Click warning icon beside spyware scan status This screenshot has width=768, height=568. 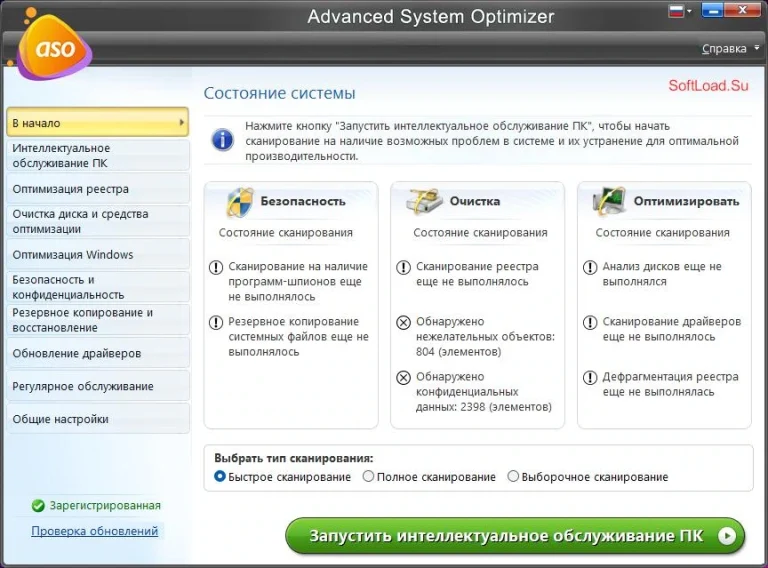tap(216, 267)
